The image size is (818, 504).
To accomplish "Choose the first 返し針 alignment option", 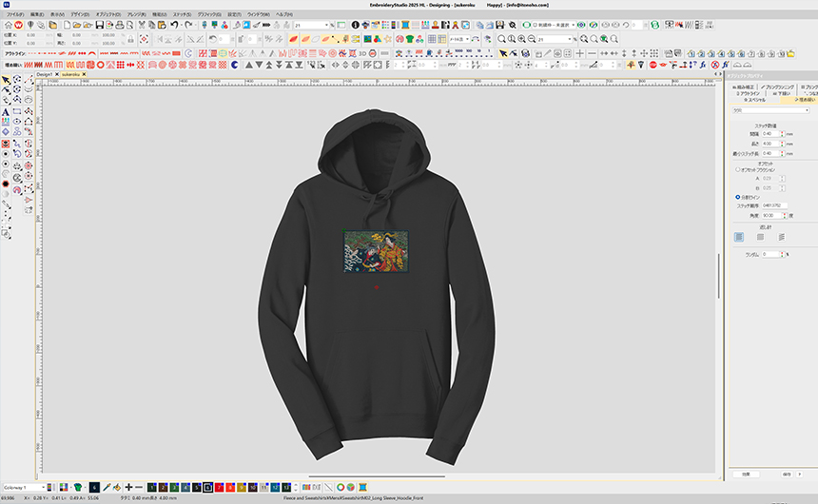I will click(x=739, y=237).
